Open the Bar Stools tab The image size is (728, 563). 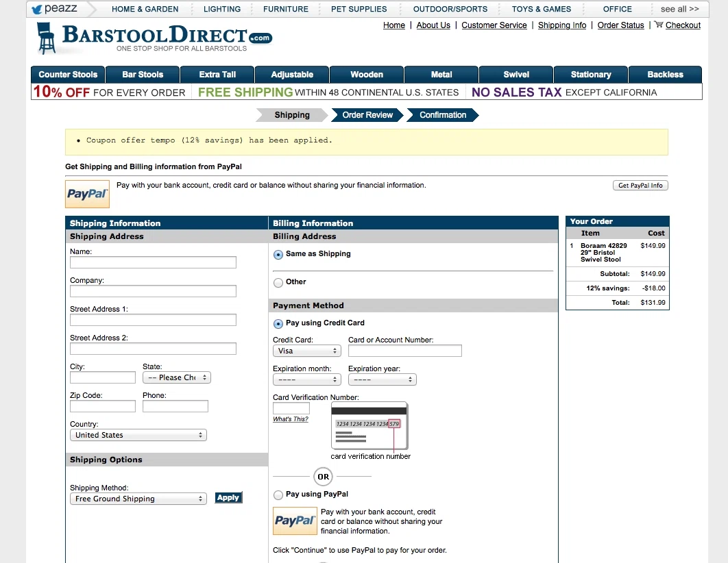143,75
